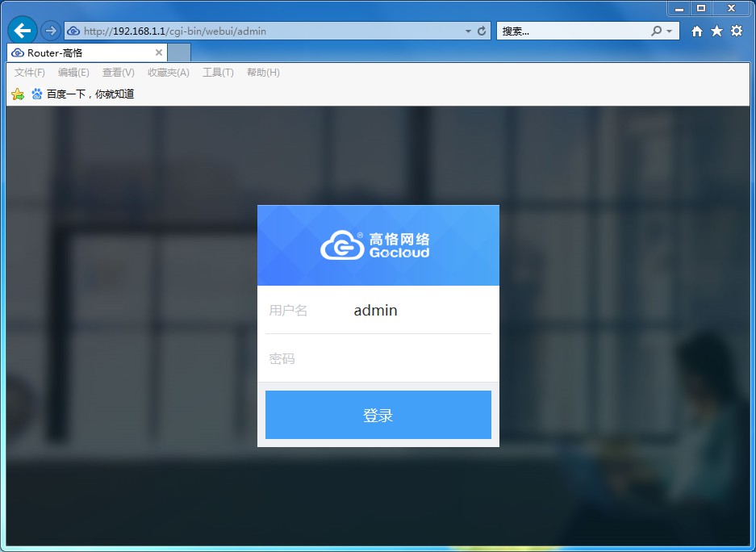
Task: Click the site cloud icon in address bar
Action: [x=73, y=31]
